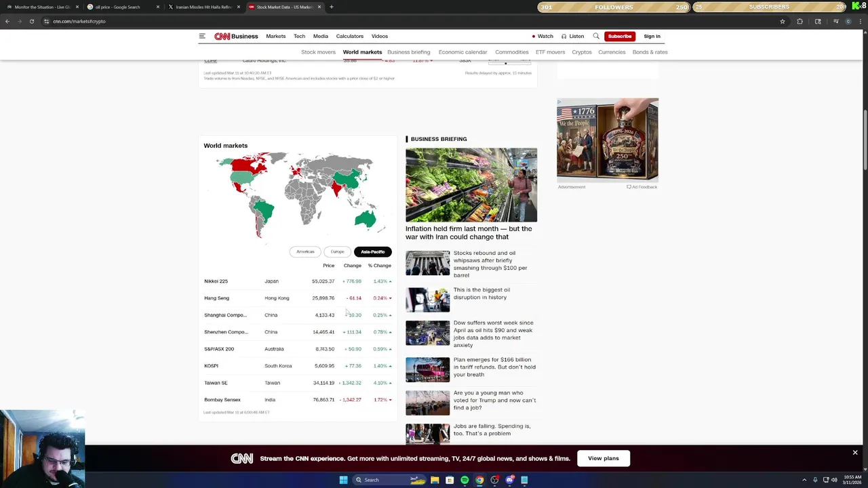
Task: Select the Europe region filter
Action: pos(337,251)
